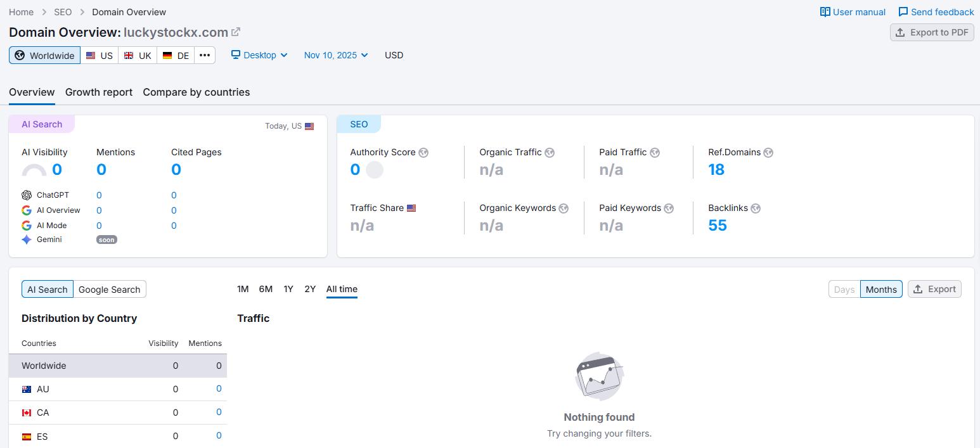Viewport: 980px width, 448px height.
Task: Click the Visibility column header
Action: click(164, 343)
